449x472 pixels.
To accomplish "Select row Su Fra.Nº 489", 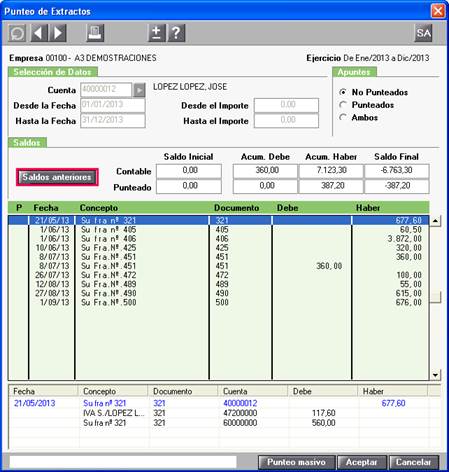I will [x=218, y=284].
